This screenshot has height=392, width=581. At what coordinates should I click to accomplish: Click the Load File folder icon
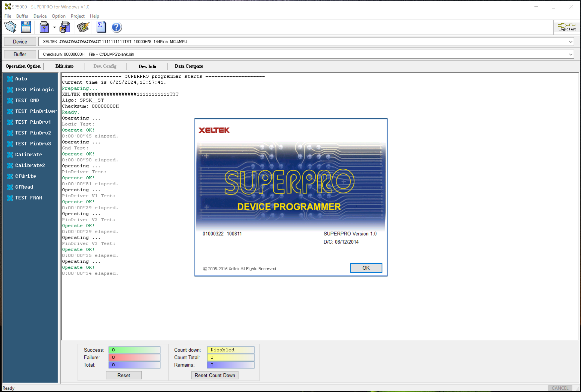[10, 27]
